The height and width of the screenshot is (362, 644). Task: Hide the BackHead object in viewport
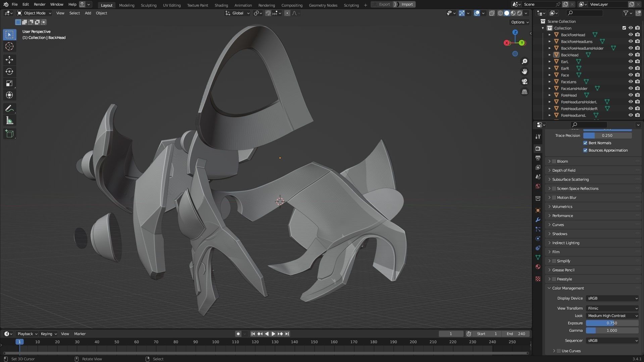pyautogui.click(x=631, y=55)
